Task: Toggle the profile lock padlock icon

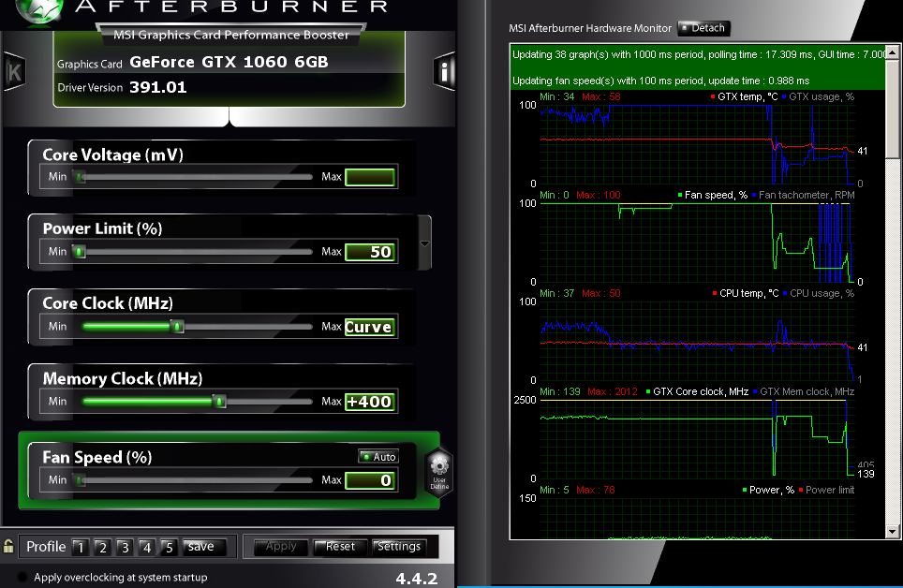Action: [8, 546]
